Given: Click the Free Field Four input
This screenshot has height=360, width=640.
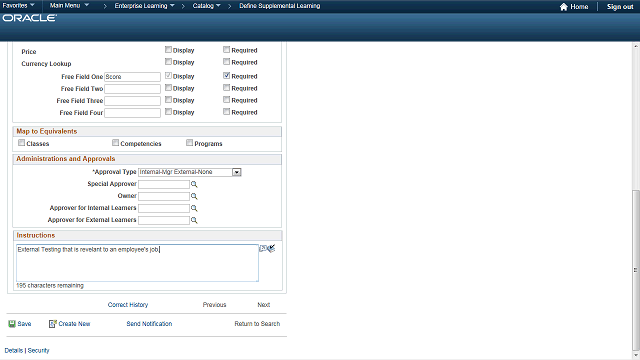Looking at the screenshot, I should (132, 113).
